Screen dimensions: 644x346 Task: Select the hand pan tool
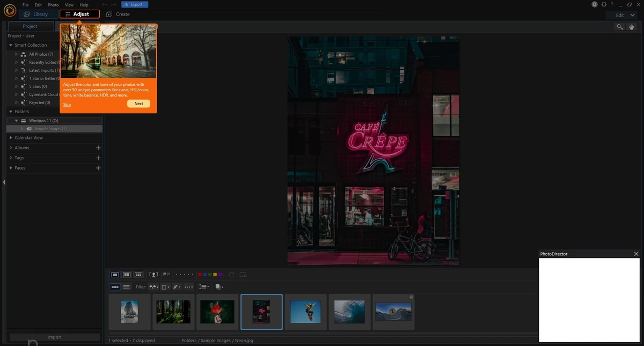click(x=632, y=27)
